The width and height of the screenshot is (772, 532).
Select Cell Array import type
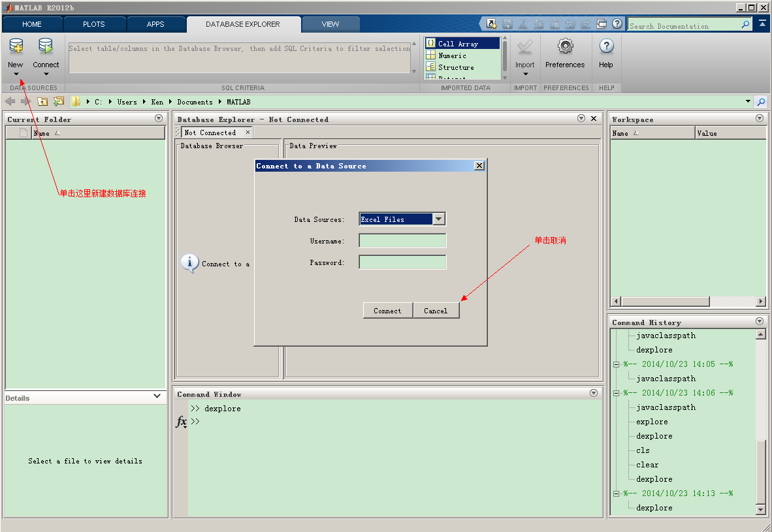pyautogui.click(x=462, y=44)
